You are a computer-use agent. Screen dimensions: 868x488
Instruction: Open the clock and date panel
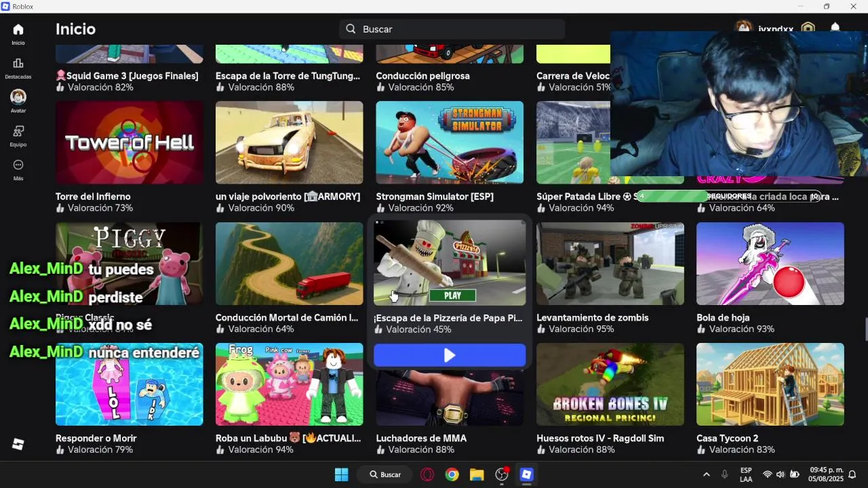[826, 474]
